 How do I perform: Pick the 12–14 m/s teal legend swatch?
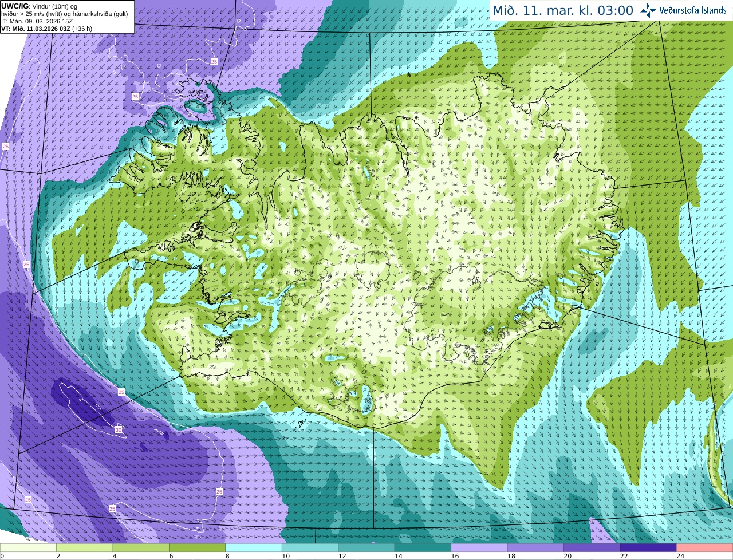coord(366,547)
